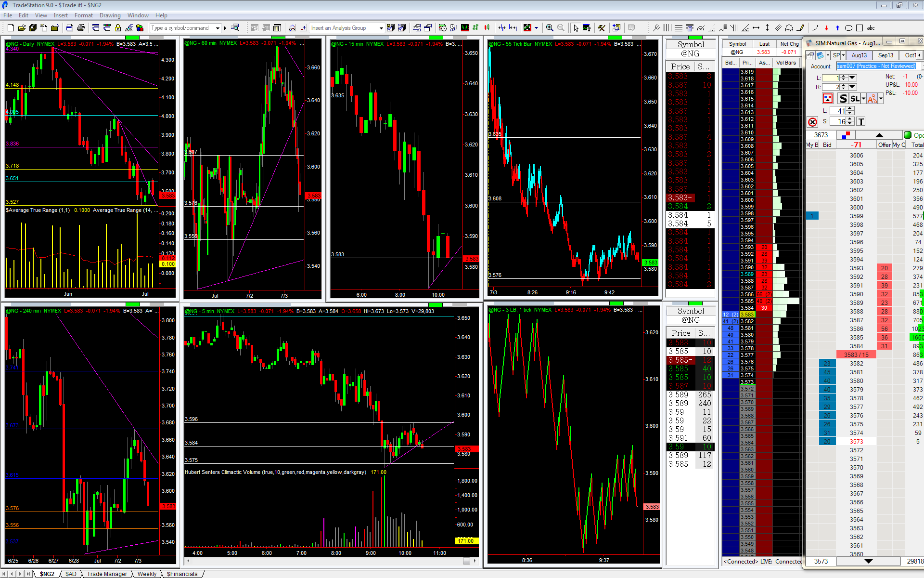The image size is (924, 578).
Task: Switch to the $Financials workspace tab
Action: click(182, 574)
